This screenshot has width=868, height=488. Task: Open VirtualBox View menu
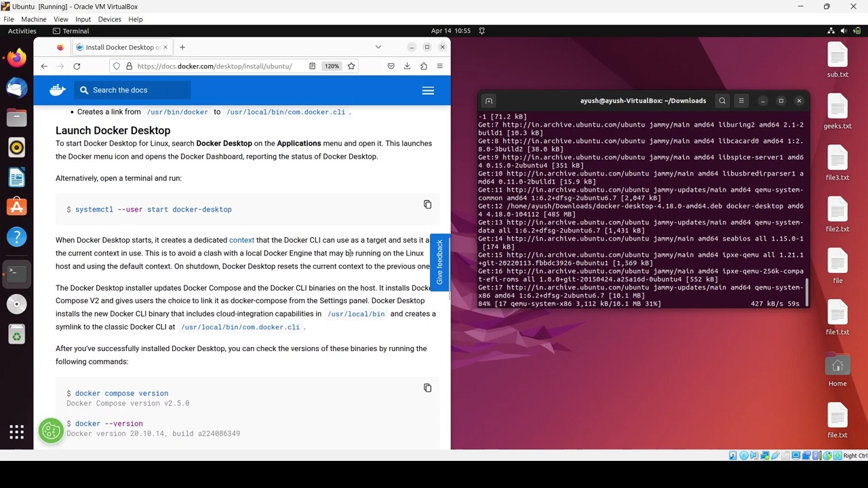(60, 19)
